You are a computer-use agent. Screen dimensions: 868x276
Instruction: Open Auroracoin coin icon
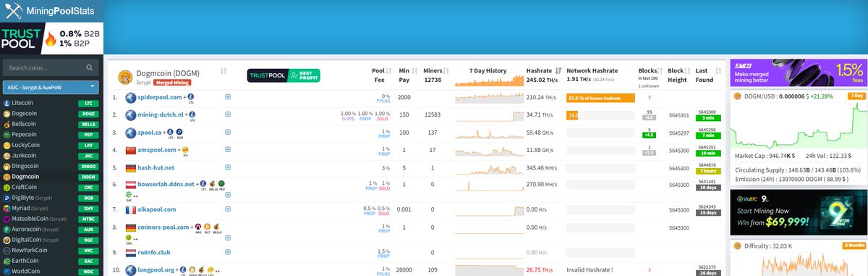7,229
